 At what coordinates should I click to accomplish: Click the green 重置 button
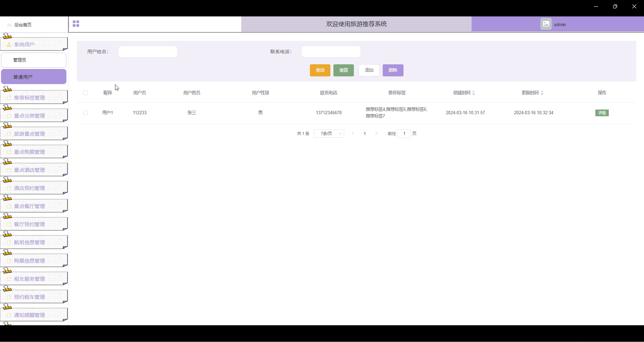343,70
